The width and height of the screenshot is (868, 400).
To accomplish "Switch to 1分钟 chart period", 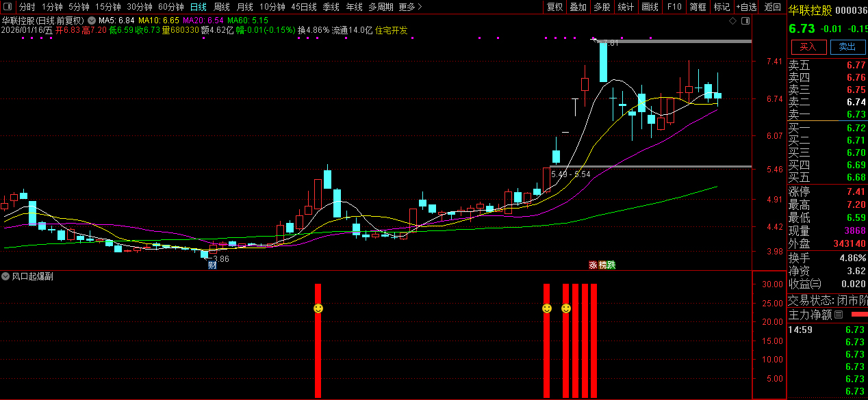I will pos(52,7).
